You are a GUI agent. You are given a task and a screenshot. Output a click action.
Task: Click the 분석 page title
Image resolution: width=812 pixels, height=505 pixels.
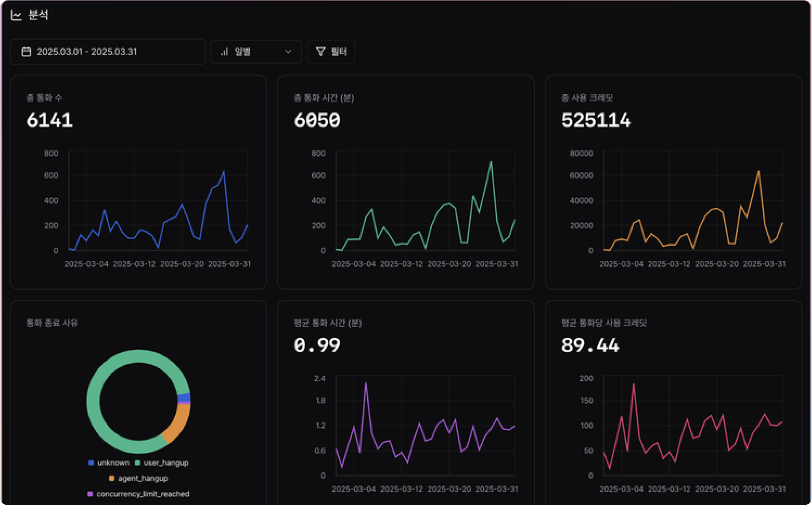38,15
